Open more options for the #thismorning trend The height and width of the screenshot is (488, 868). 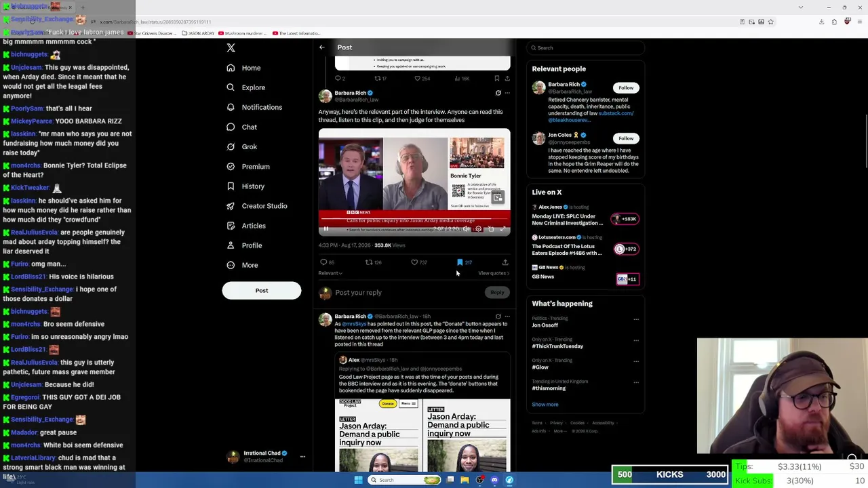point(636,382)
